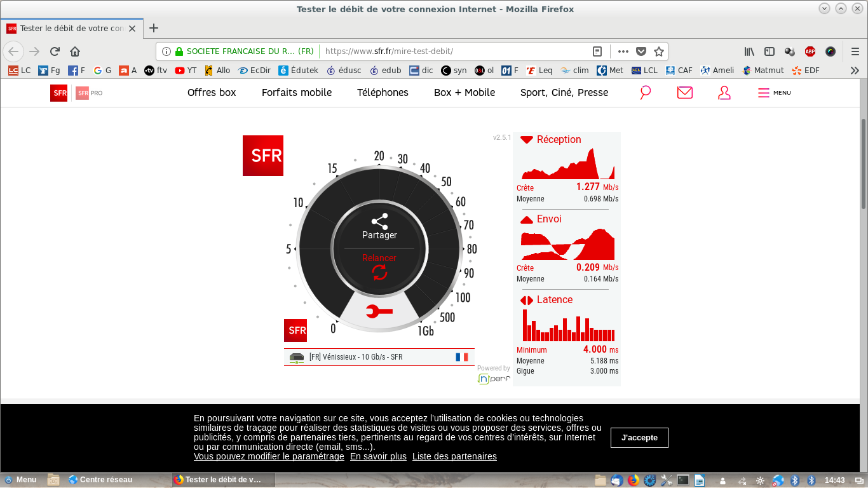Screen dimensions: 868x488
Task: Click the red wrench icon below the gauge
Action: (x=379, y=312)
